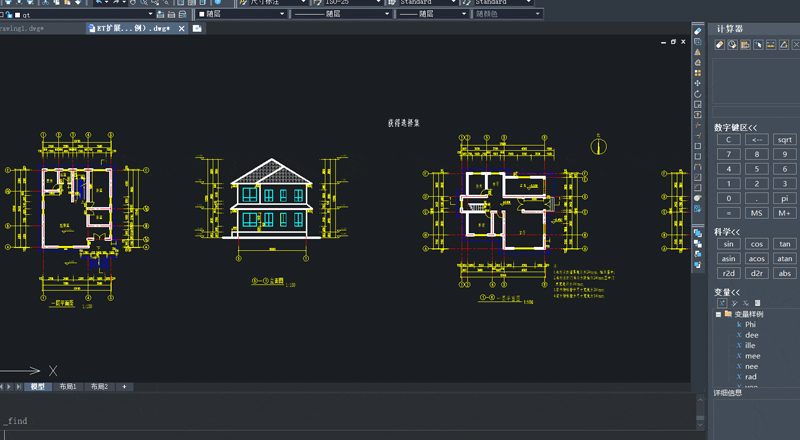800x440 pixels.
Task: Select the rad variable in the tree
Action: pyautogui.click(x=751, y=377)
